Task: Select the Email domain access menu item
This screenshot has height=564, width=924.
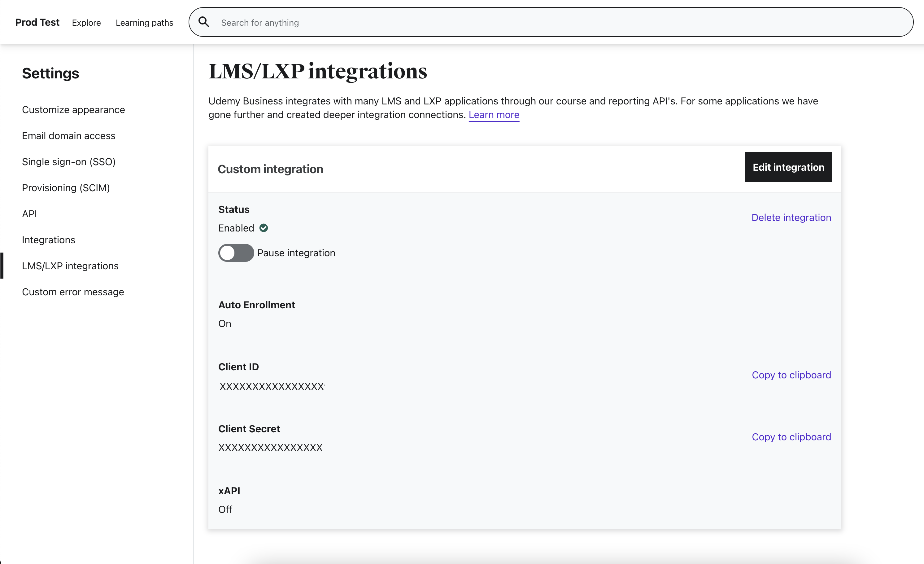Action: tap(69, 135)
